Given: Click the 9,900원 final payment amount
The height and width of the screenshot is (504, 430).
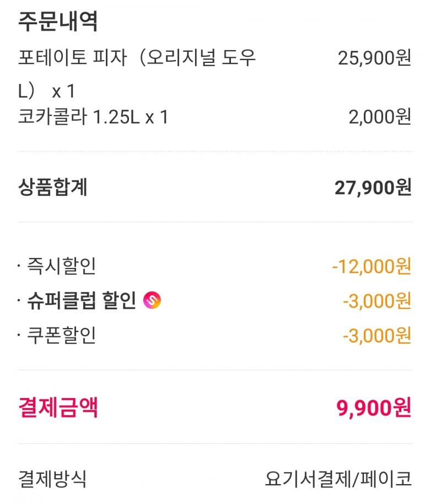Looking at the screenshot, I should pyautogui.click(x=374, y=408).
